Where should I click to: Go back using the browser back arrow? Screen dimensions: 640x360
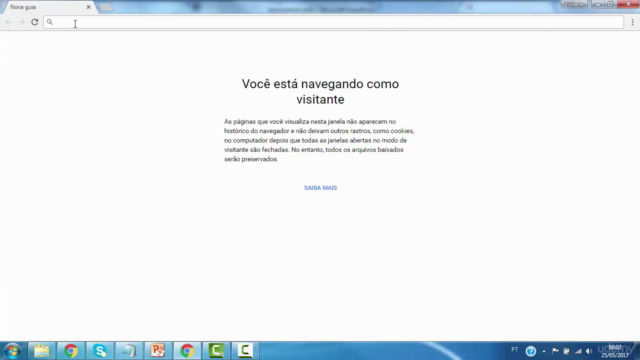pyautogui.click(x=9, y=22)
